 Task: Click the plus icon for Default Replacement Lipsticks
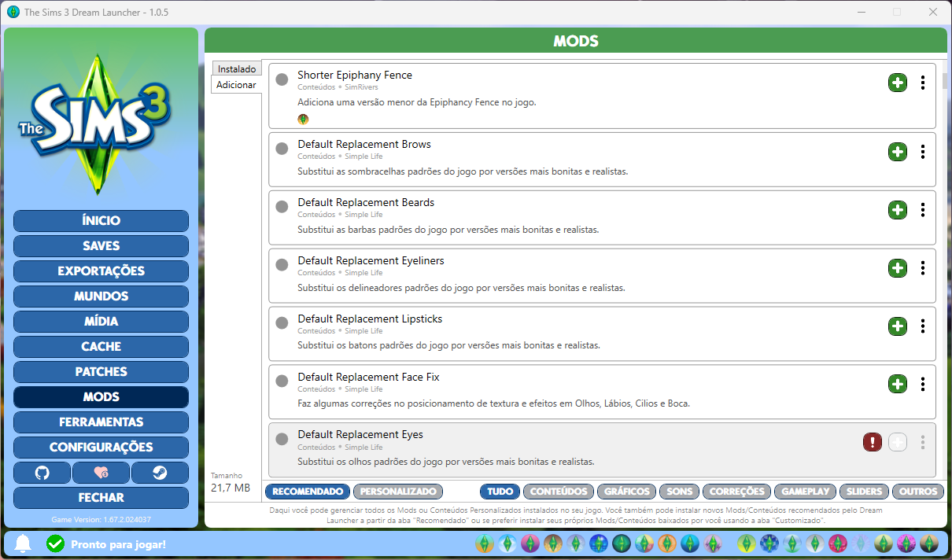(x=898, y=326)
